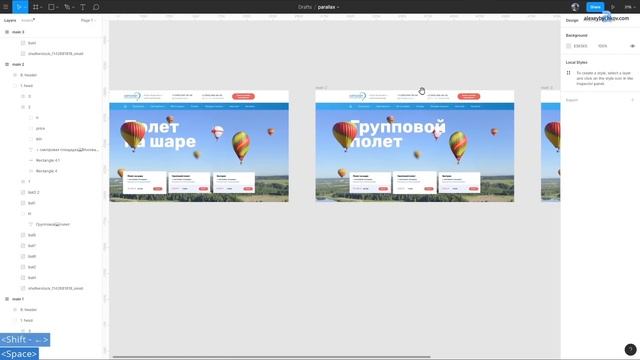Screen dimensions: 640x360
Task: Click the main 3 frame type icon
Action: [x=7, y=32]
